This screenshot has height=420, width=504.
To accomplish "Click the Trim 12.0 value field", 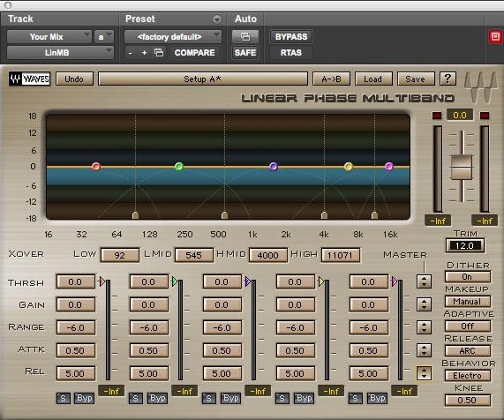I will tap(465, 246).
